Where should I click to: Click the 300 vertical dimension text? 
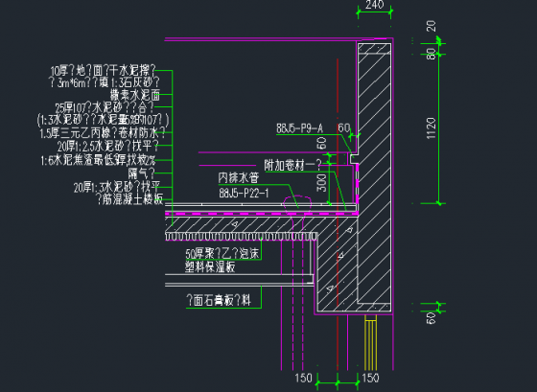pos(321,183)
